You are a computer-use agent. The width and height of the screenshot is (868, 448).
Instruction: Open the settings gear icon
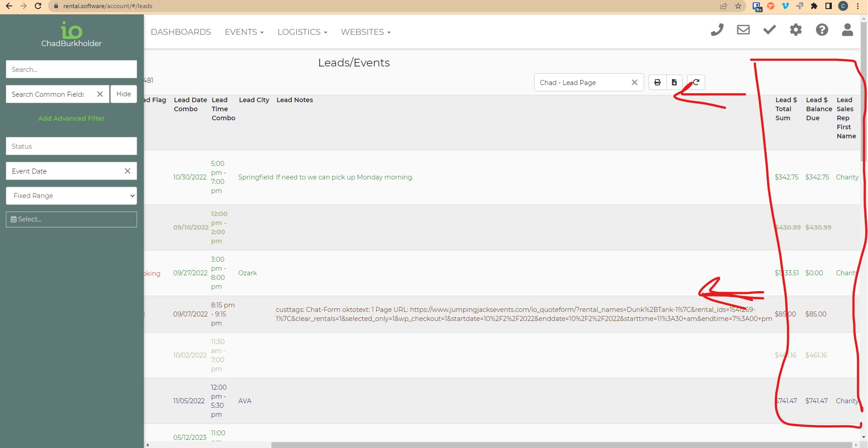click(x=796, y=30)
